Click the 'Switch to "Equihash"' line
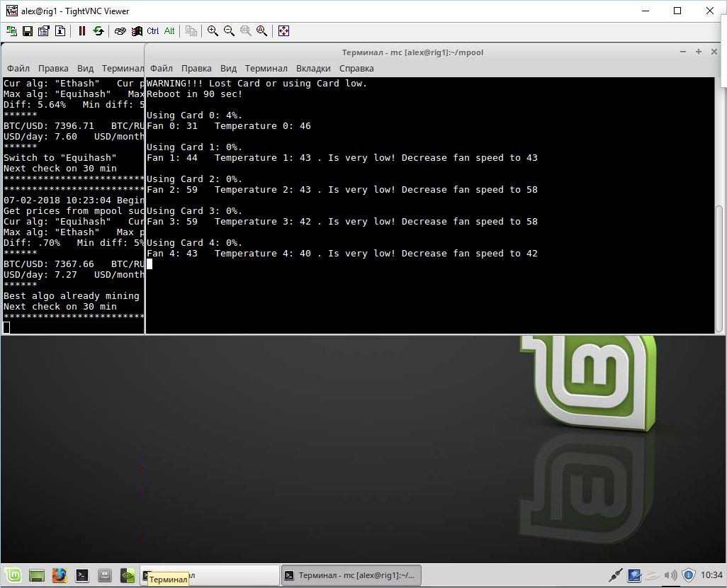The width and height of the screenshot is (727, 588). tap(60, 158)
